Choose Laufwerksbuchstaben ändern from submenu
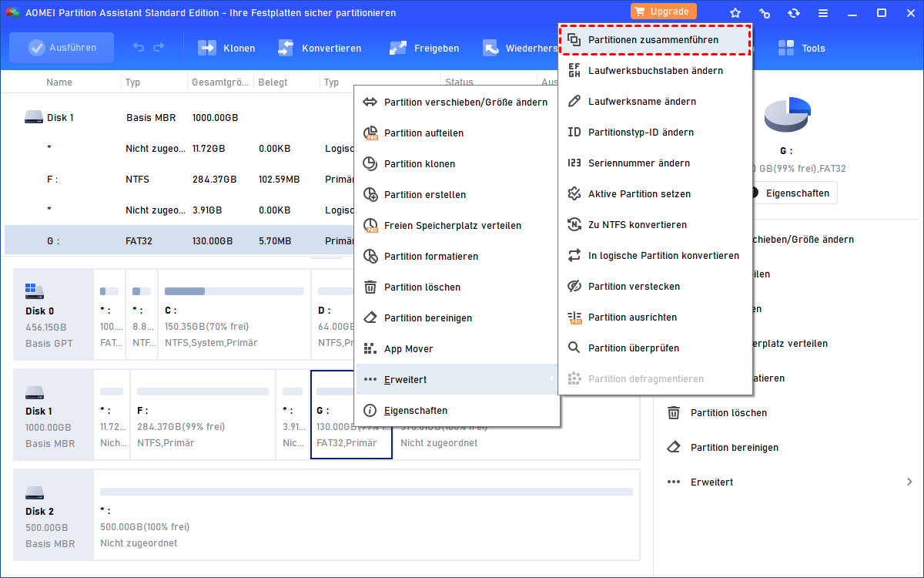The image size is (924, 578). point(654,70)
